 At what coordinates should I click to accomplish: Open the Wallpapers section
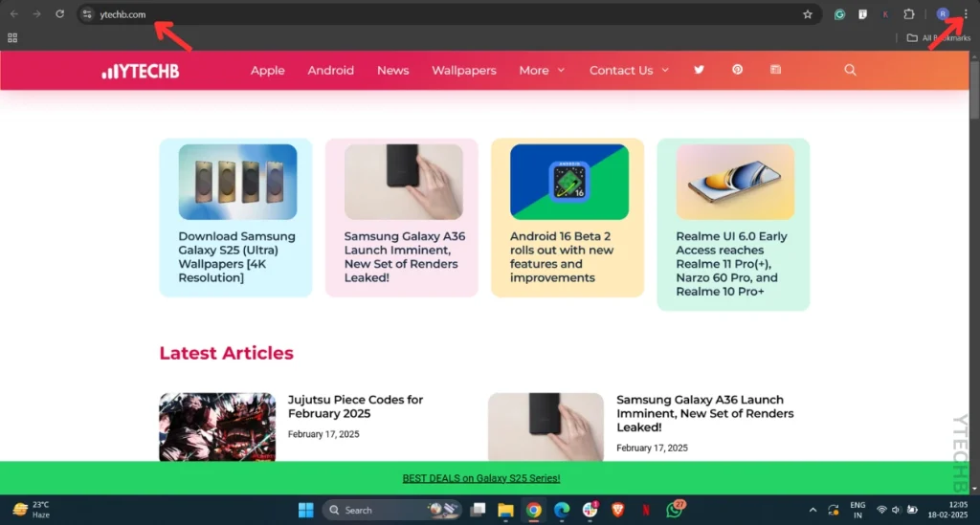pos(464,71)
